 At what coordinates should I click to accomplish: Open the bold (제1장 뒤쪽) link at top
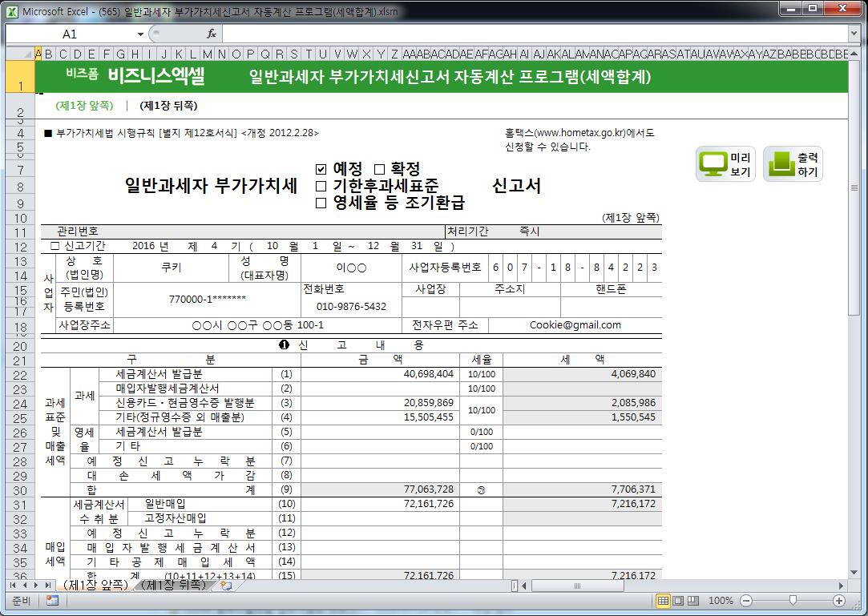pyautogui.click(x=168, y=105)
